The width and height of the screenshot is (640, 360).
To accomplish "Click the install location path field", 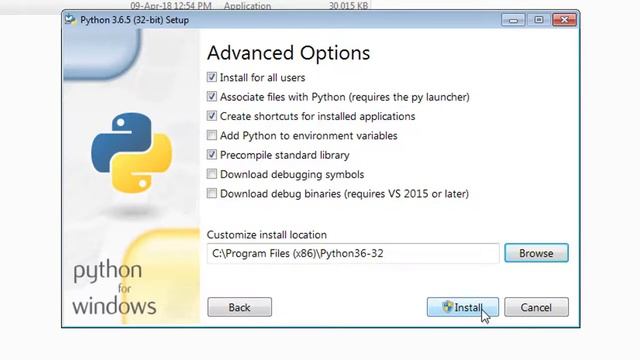I will point(353,253).
